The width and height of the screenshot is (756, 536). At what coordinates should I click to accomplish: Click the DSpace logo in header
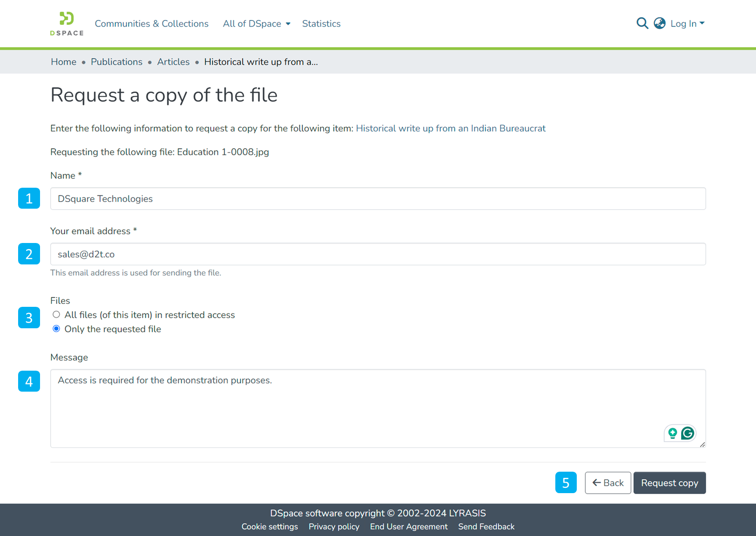pos(67,23)
